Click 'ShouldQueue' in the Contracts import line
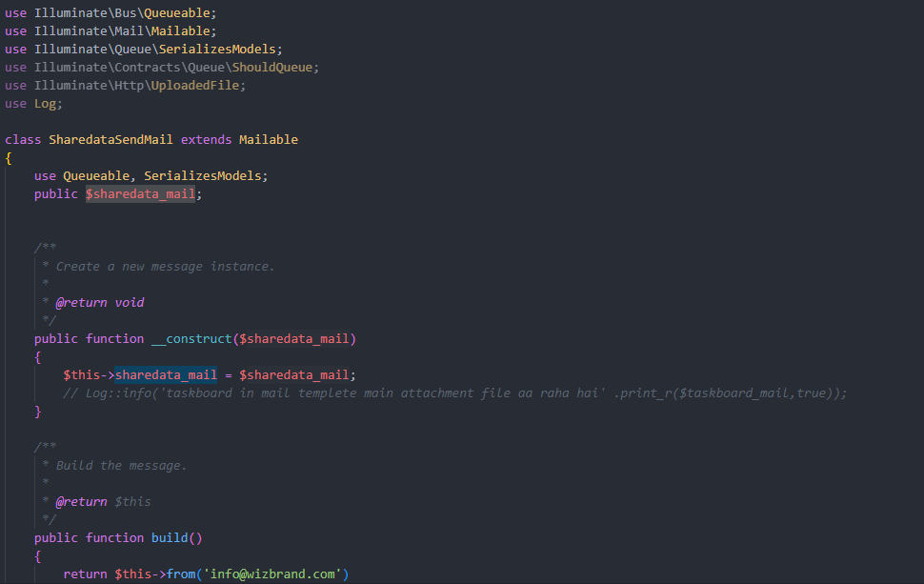 tap(271, 68)
